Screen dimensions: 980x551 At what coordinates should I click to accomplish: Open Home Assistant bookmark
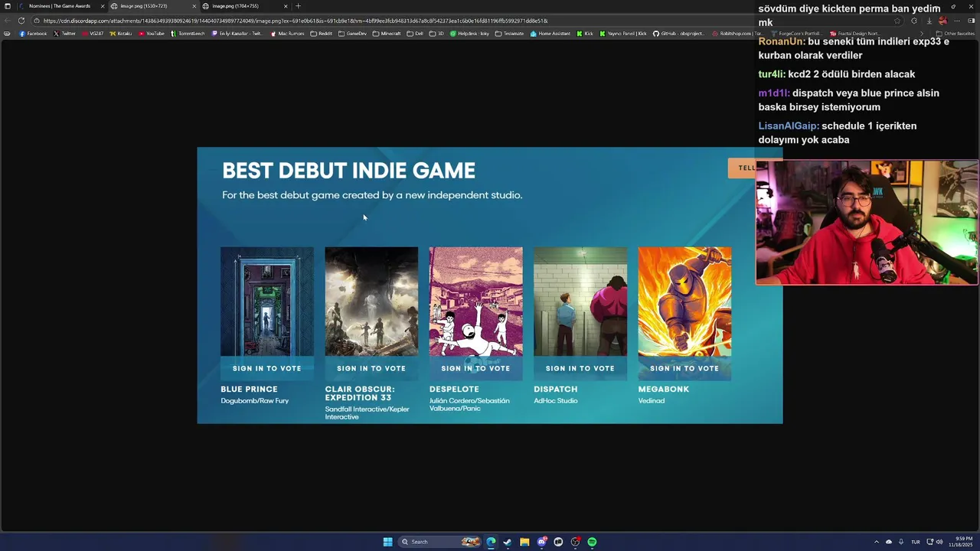pos(551,34)
